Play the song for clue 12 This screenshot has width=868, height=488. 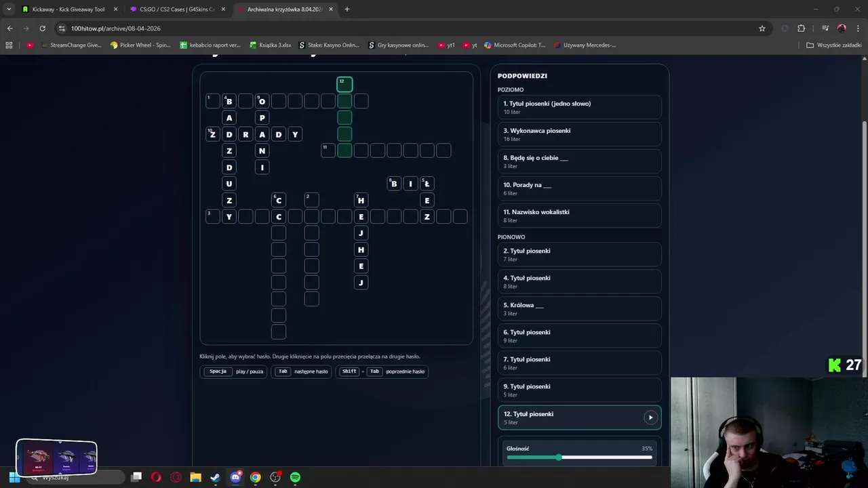click(x=650, y=418)
